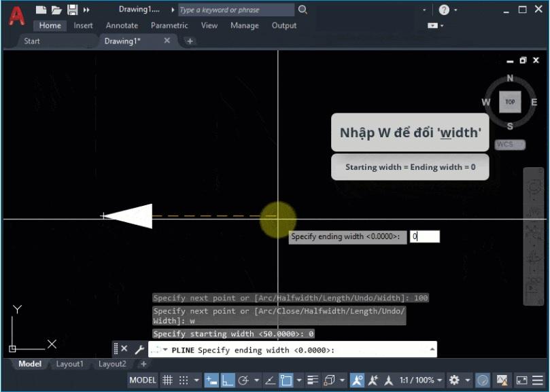The height and width of the screenshot is (392, 550).
Task: Add a new layout with plus button
Action: (x=143, y=364)
